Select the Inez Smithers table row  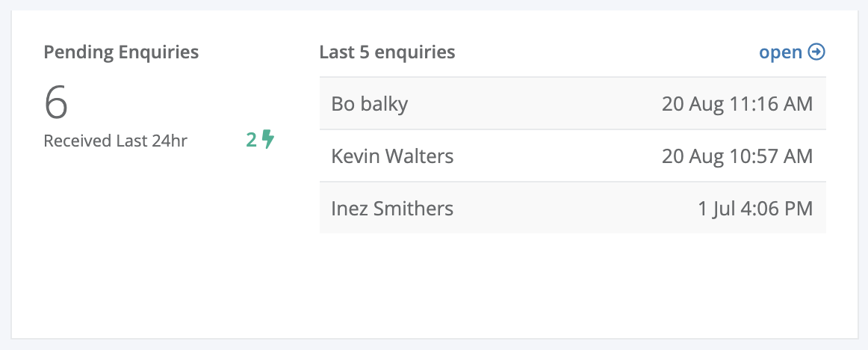coord(572,208)
